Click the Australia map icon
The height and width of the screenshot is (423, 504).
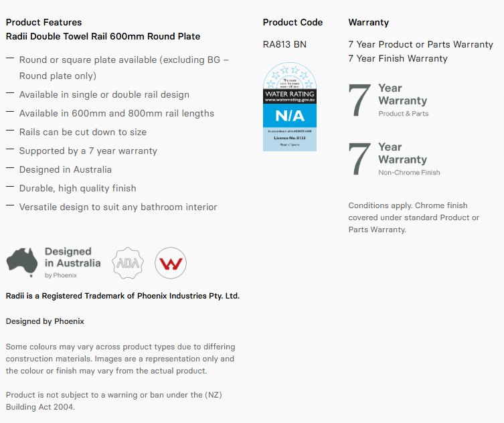pyautogui.click(x=22, y=262)
